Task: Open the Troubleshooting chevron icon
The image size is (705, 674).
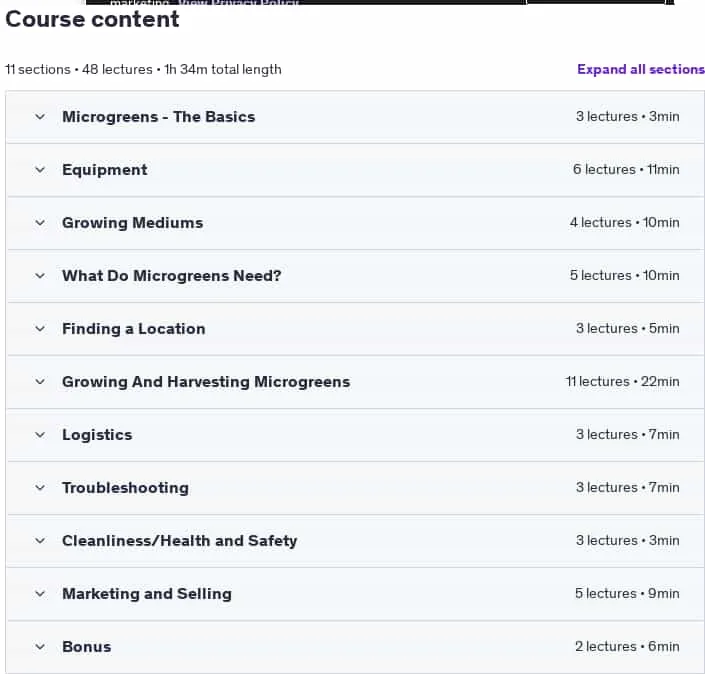Action: [40, 488]
